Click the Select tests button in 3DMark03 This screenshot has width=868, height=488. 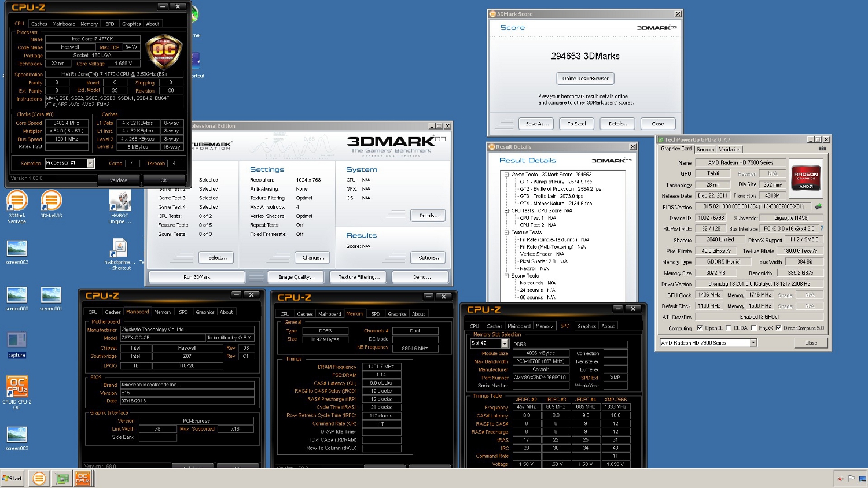(217, 257)
